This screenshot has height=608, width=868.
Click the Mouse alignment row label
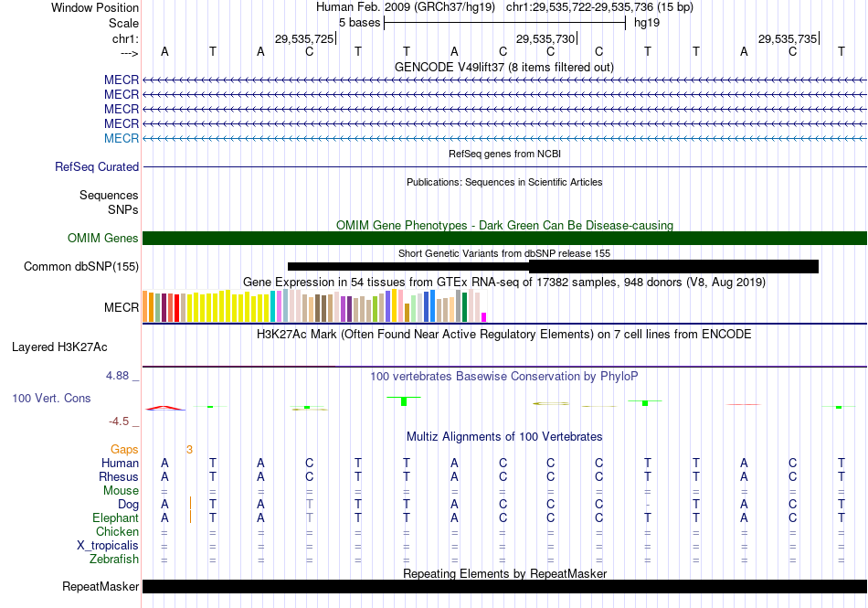click(121, 491)
